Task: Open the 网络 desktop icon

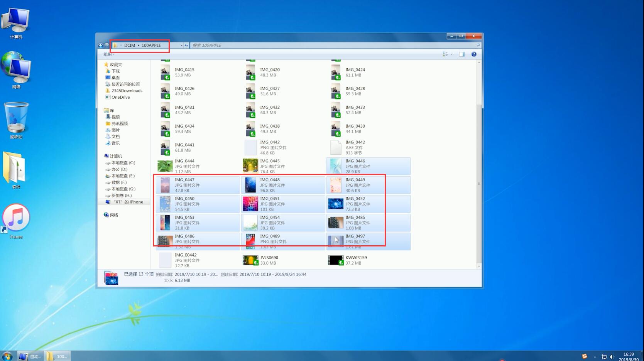Action: [16, 70]
